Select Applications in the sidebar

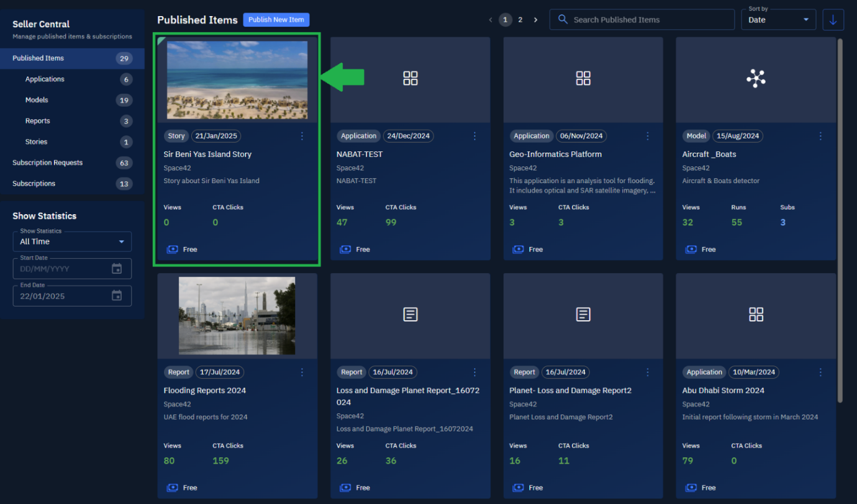click(45, 79)
